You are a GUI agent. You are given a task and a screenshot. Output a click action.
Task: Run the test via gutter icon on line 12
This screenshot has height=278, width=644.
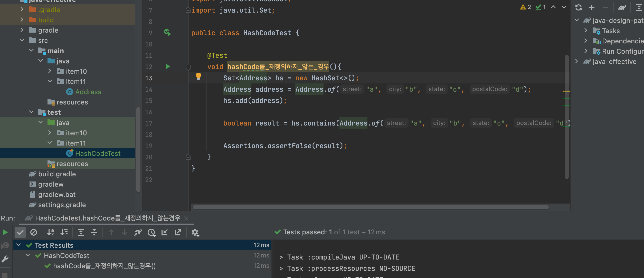[x=168, y=66]
